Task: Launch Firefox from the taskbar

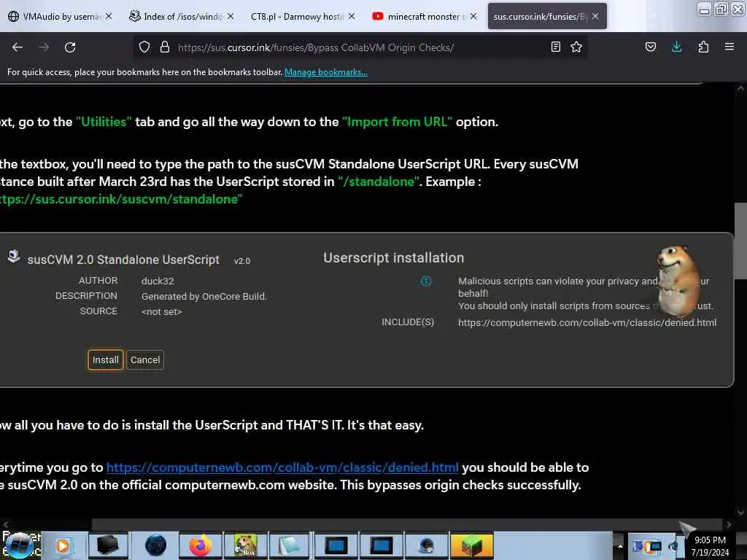Action: tap(201, 545)
